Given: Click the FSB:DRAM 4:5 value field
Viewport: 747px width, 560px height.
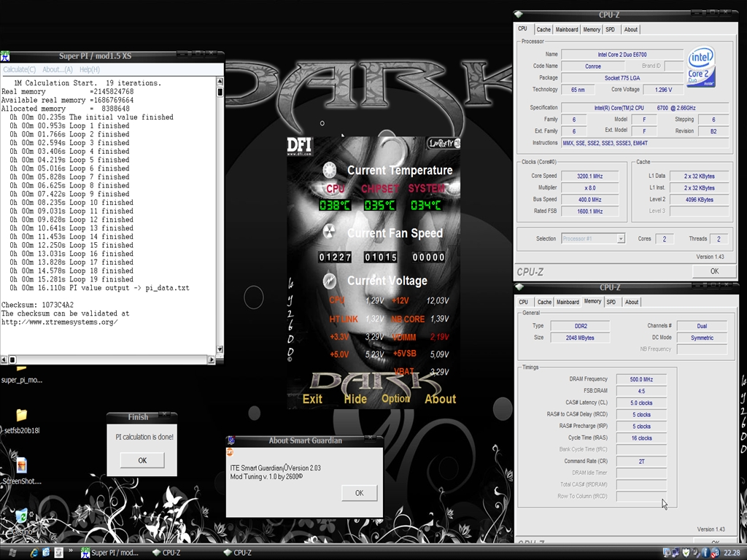Looking at the screenshot, I should click(641, 391).
